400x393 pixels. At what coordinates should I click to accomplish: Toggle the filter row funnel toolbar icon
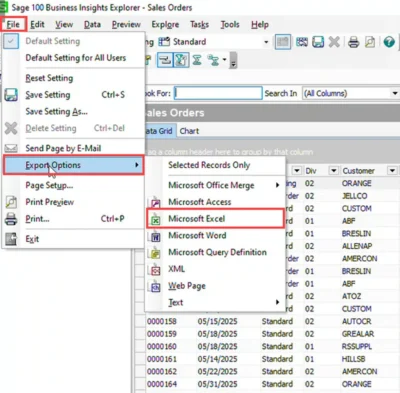coord(181,60)
